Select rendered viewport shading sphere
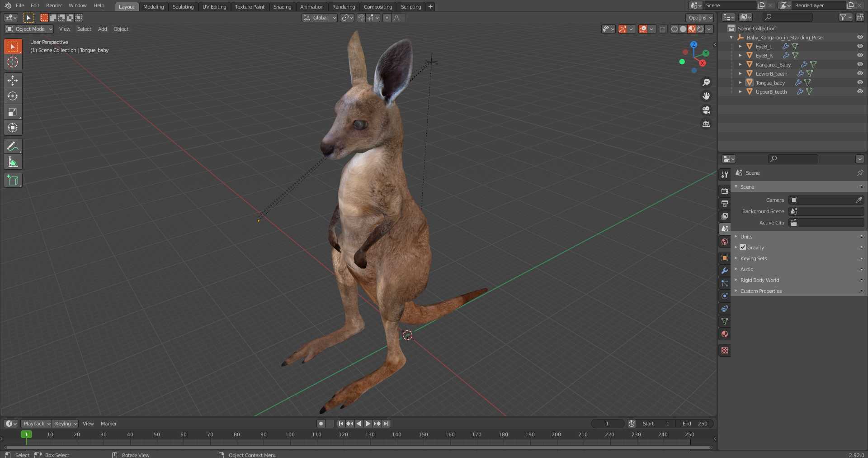The height and width of the screenshot is (458, 868). tap(700, 29)
